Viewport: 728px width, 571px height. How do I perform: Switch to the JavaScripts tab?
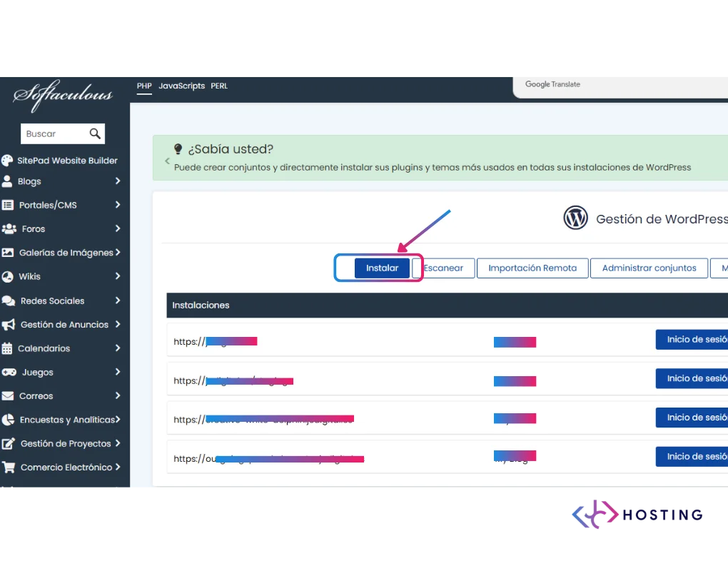(181, 86)
